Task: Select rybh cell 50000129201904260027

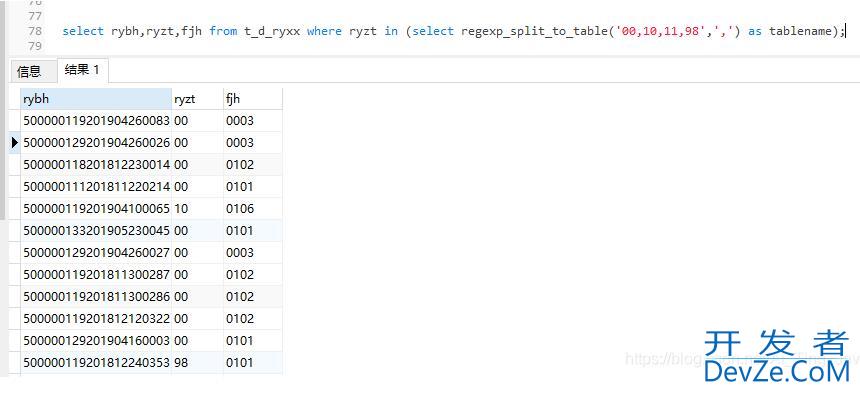Action: tap(96, 252)
